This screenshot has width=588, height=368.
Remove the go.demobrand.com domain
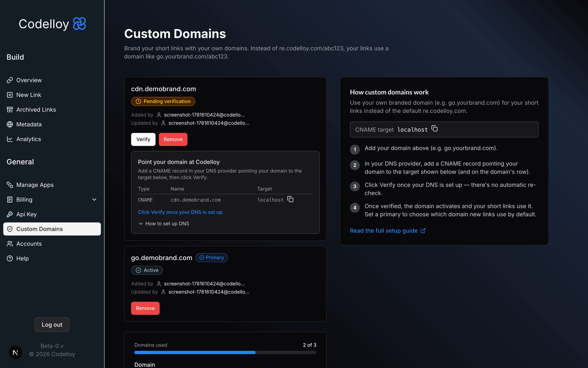pos(145,308)
